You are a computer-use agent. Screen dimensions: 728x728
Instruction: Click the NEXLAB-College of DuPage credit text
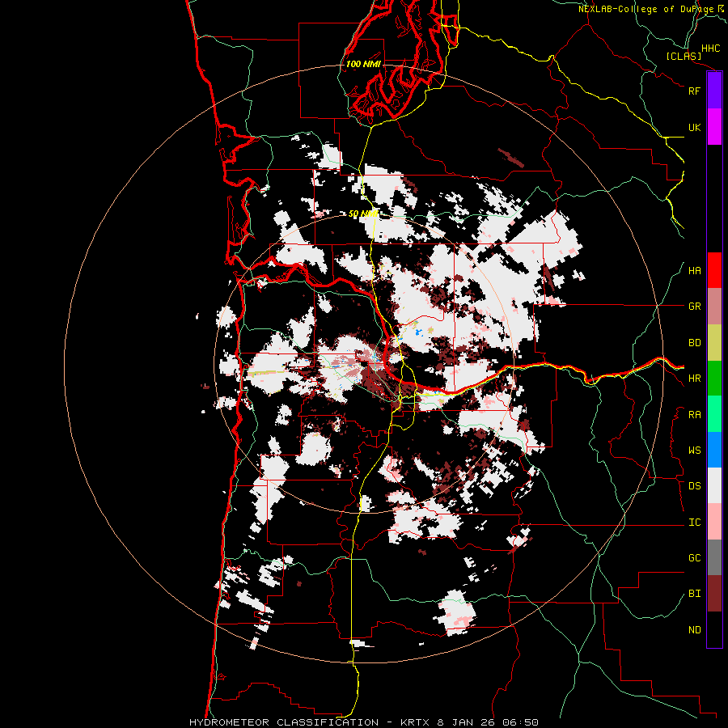point(653,9)
